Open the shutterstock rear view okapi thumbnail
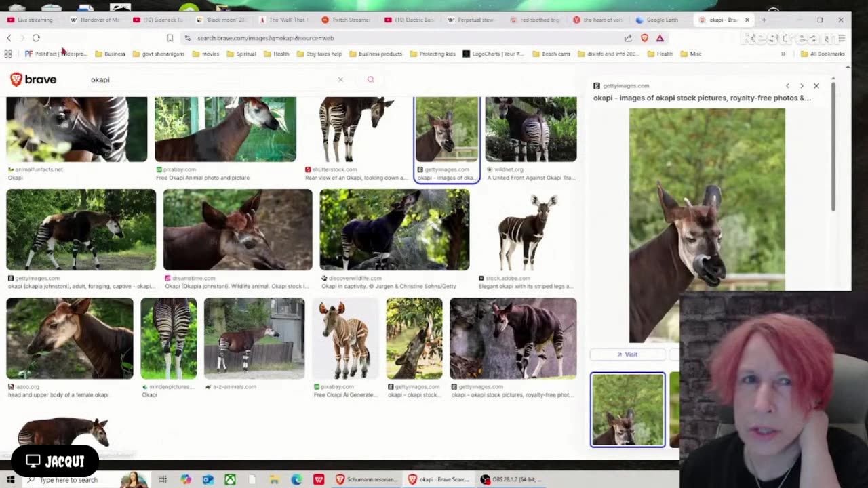The width and height of the screenshot is (868, 488). 355,129
